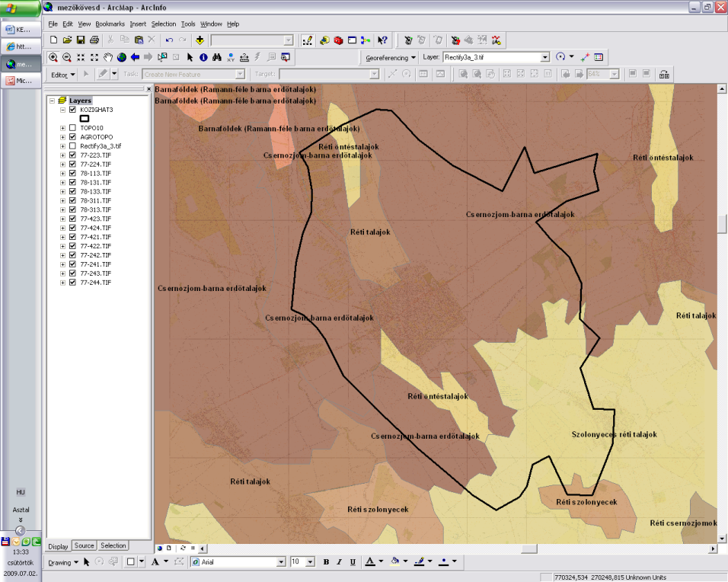Click the Fixed Zoom In icon

81,57
